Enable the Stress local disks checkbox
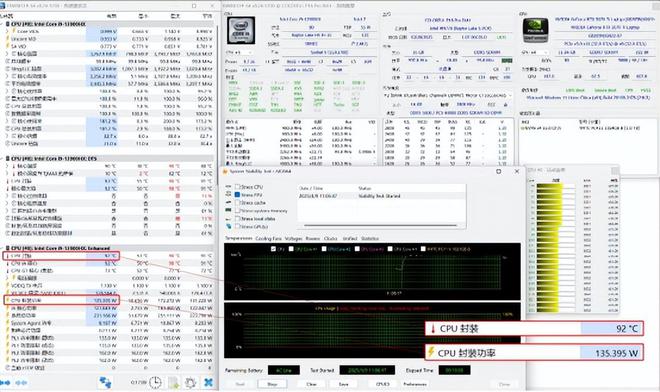 click(237, 219)
